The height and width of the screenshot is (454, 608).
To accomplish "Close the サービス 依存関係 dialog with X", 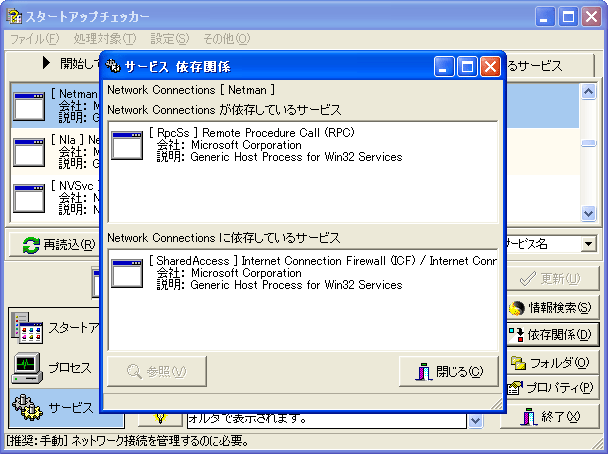I will pos(490,67).
